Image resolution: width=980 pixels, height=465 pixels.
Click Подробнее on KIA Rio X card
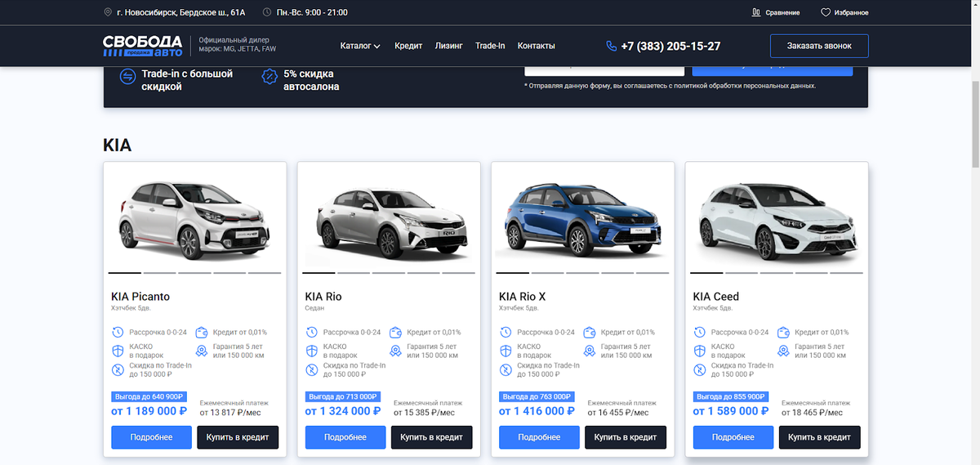click(x=538, y=437)
